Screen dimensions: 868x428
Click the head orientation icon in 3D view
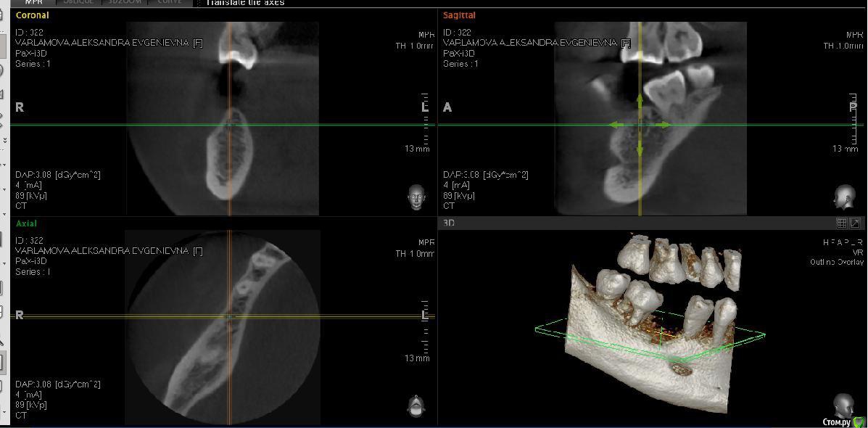click(843, 405)
